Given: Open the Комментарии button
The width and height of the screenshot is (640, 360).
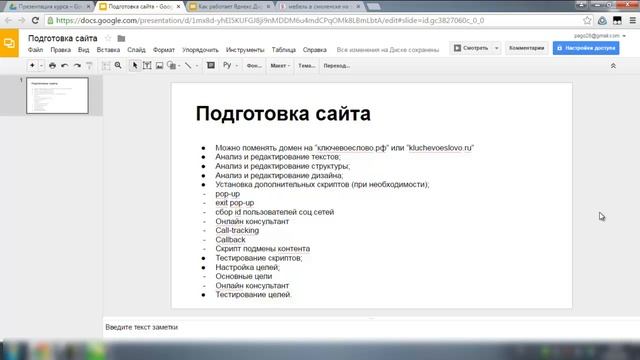Looking at the screenshot, I should coord(527,48).
